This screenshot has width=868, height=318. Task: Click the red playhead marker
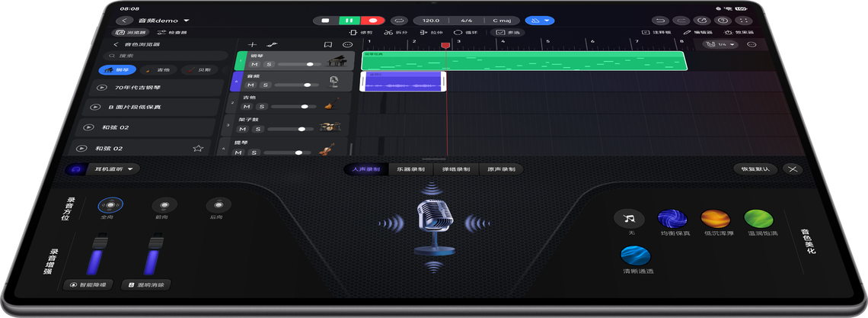pyautogui.click(x=445, y=46)
